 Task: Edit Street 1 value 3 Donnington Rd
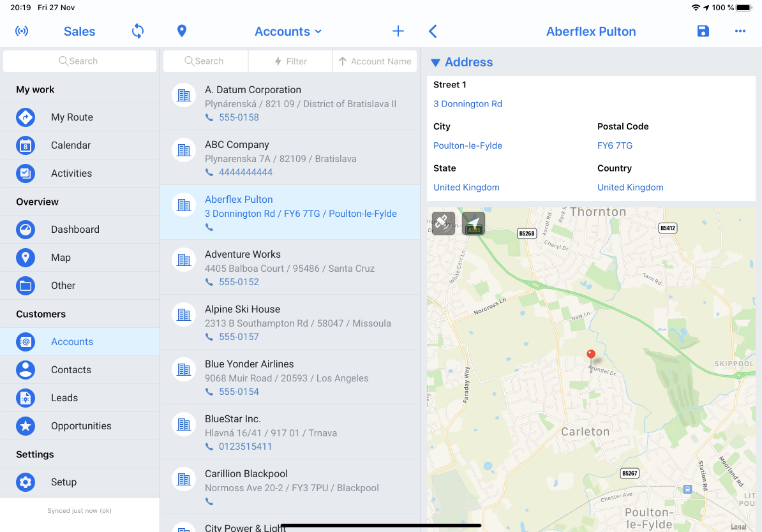[x=468, y=104]
